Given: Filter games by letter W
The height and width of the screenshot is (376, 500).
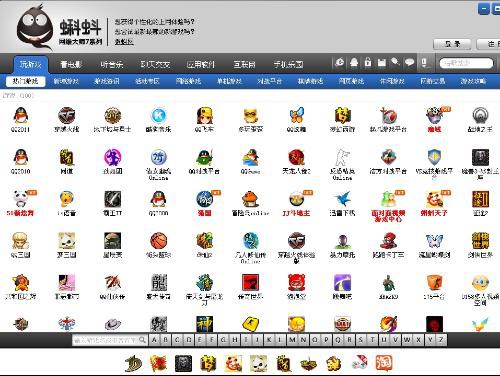Looking at the screenshot, I should point(407,340).
